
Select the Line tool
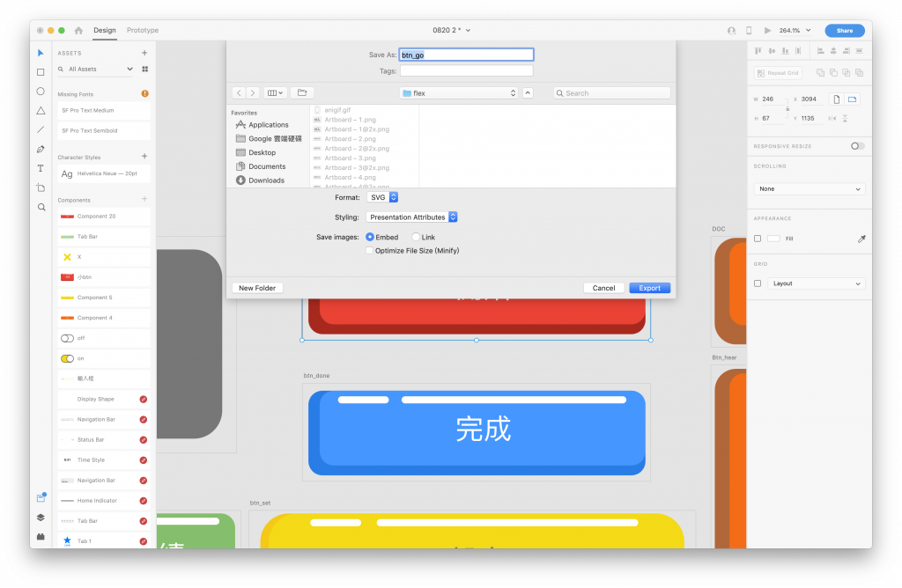41,130
